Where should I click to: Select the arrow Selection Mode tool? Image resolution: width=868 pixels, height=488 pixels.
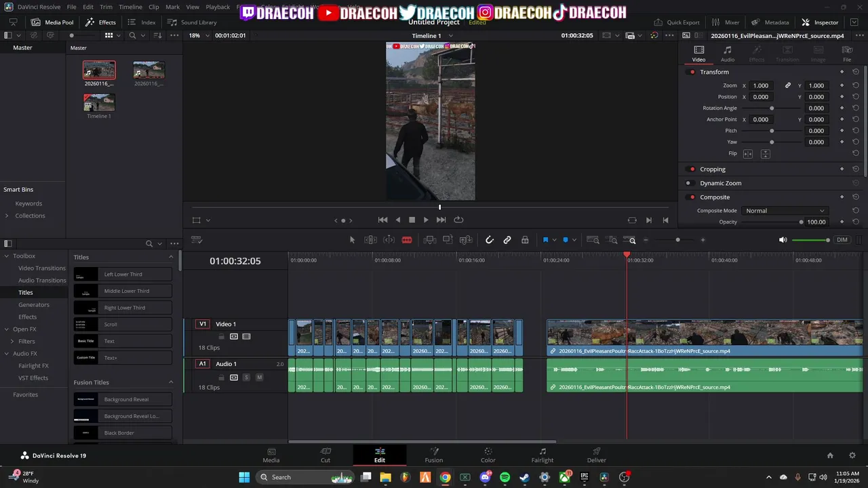[x=352, y=240]
